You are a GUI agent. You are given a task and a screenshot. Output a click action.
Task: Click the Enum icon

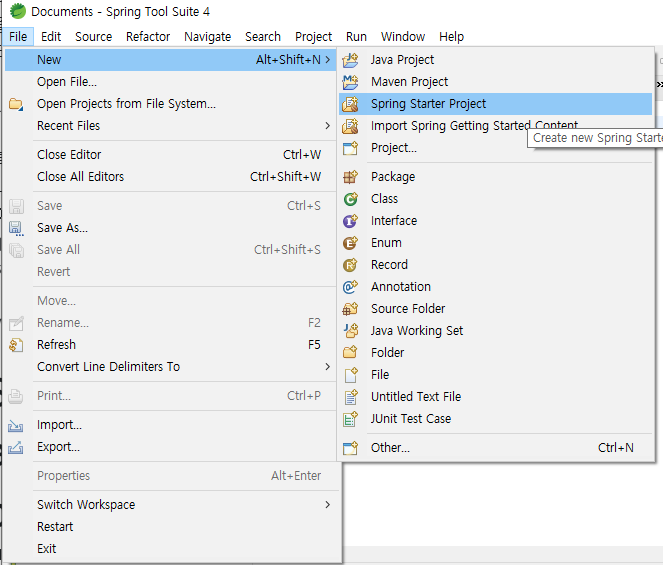[x=350, y=243]
